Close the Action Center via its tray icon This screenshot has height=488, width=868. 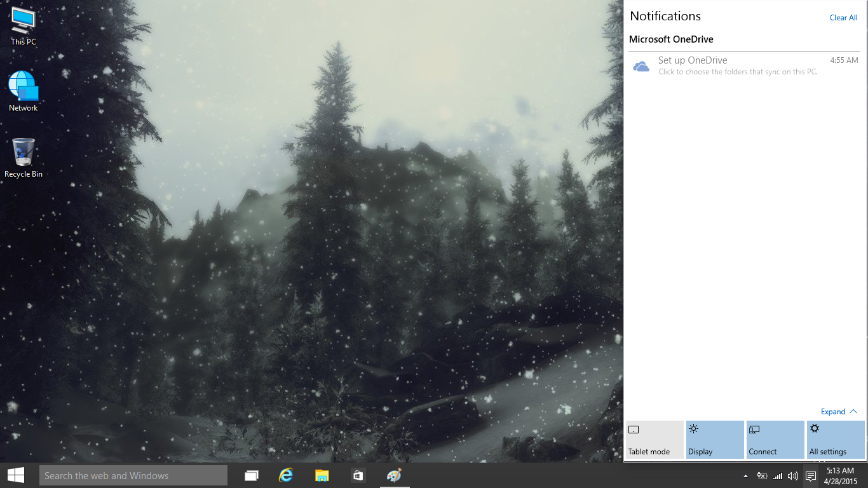click(x=811, y=476)
